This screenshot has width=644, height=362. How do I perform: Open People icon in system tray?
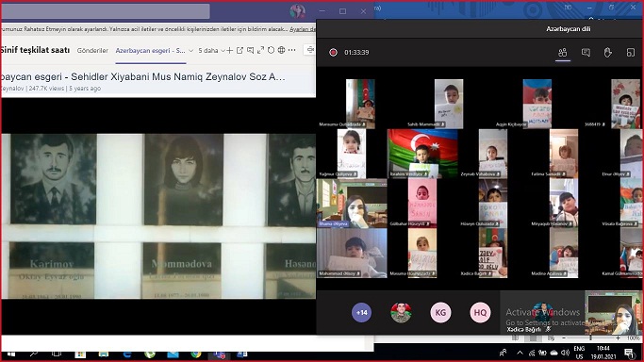[503, 353]
